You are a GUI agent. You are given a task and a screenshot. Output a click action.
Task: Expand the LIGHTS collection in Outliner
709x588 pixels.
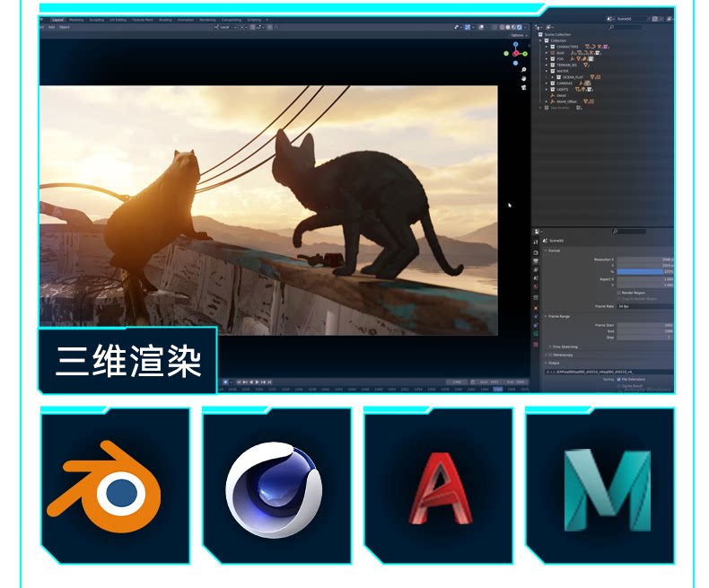tap(547, 90)
